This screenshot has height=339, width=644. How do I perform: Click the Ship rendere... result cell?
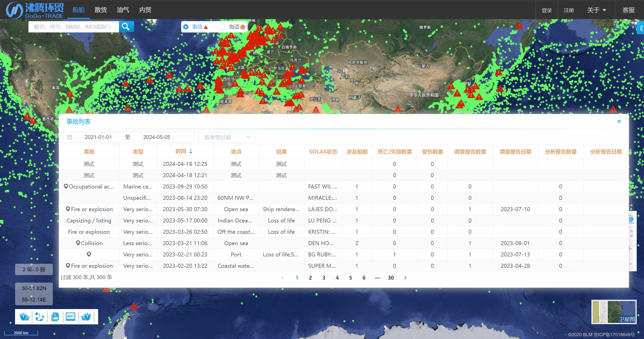point(281,209)
